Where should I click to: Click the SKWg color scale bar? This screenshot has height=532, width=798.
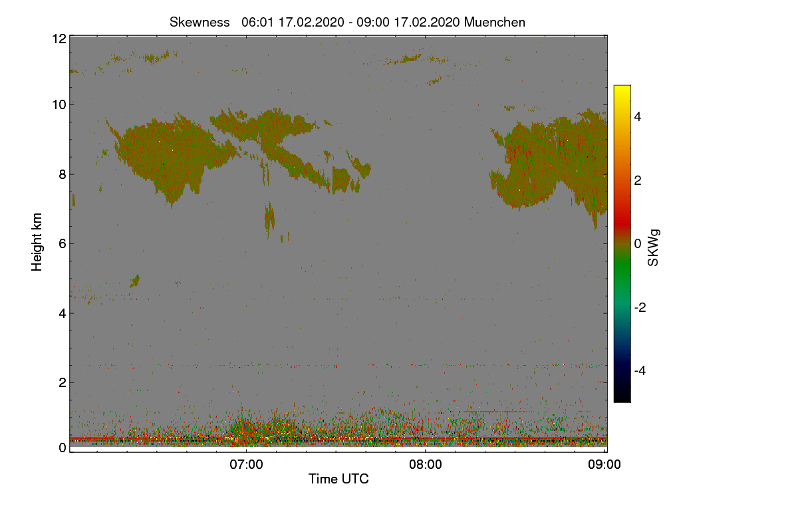click(622, 243)
